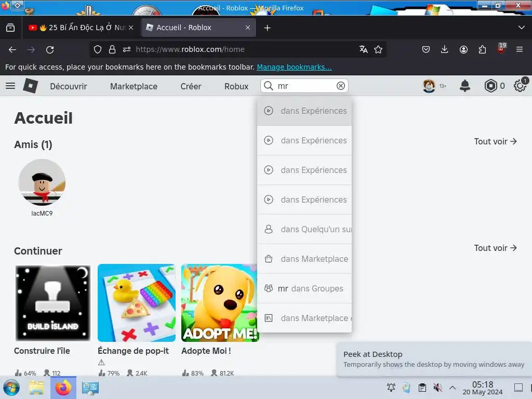This screenshot has width=532, height=399.
Task: Open notifications bell in system tray
Action: point(391,388)
